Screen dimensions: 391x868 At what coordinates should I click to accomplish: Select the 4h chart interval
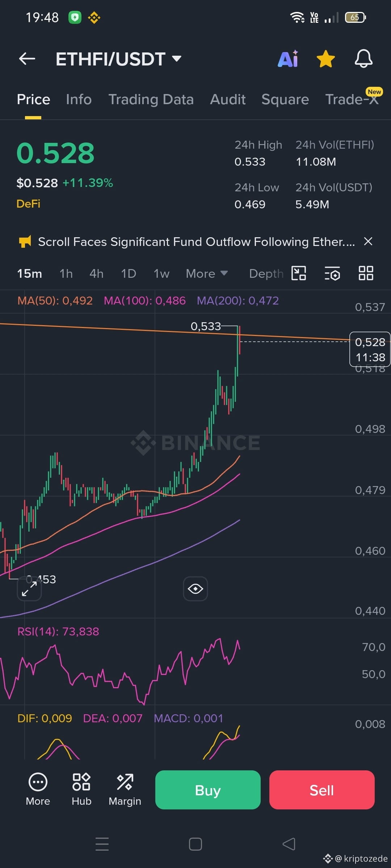click(96, 273)
